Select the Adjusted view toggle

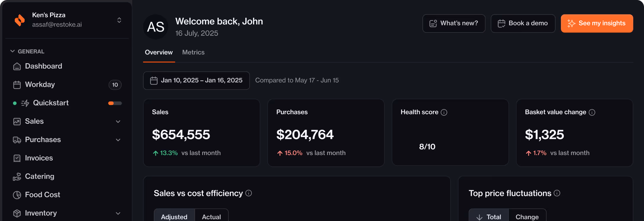pyautogui.click(x=174, y=217)
